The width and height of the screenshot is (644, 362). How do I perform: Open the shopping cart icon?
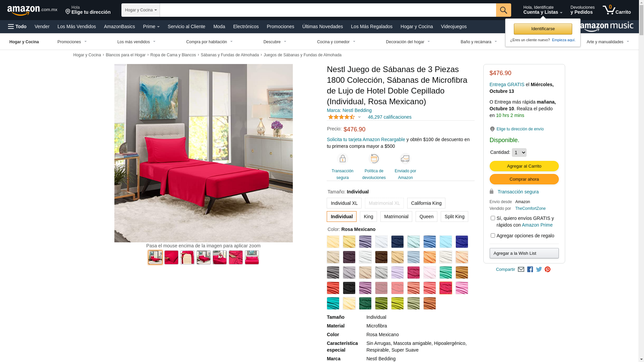tap(616, 10)
